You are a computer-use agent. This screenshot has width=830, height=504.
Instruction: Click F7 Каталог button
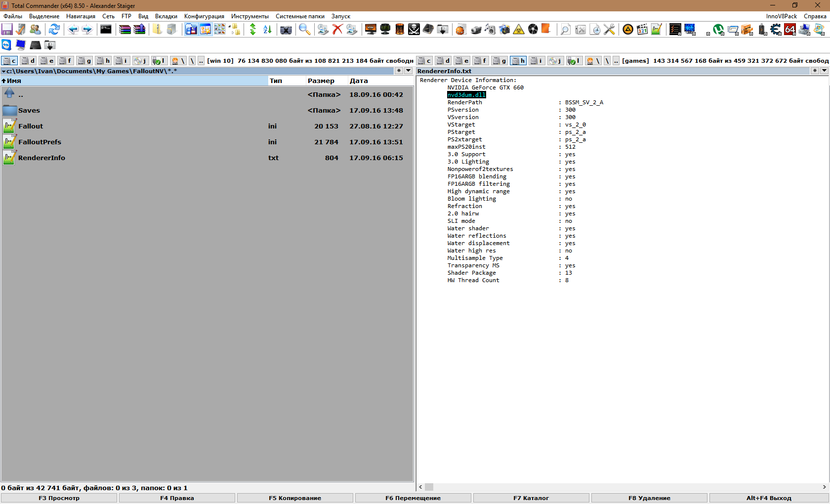point(531,498)
